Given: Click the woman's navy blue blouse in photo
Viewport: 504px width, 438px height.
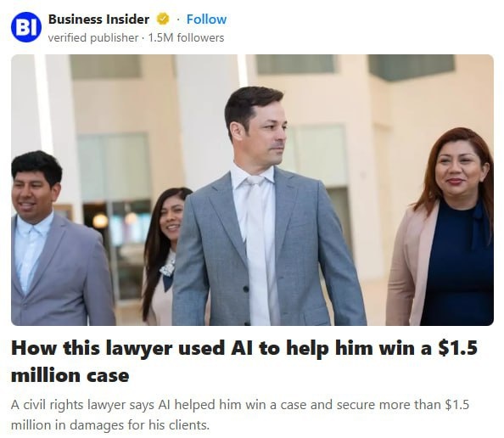Looking at the screenshot, I should point(458,264).
